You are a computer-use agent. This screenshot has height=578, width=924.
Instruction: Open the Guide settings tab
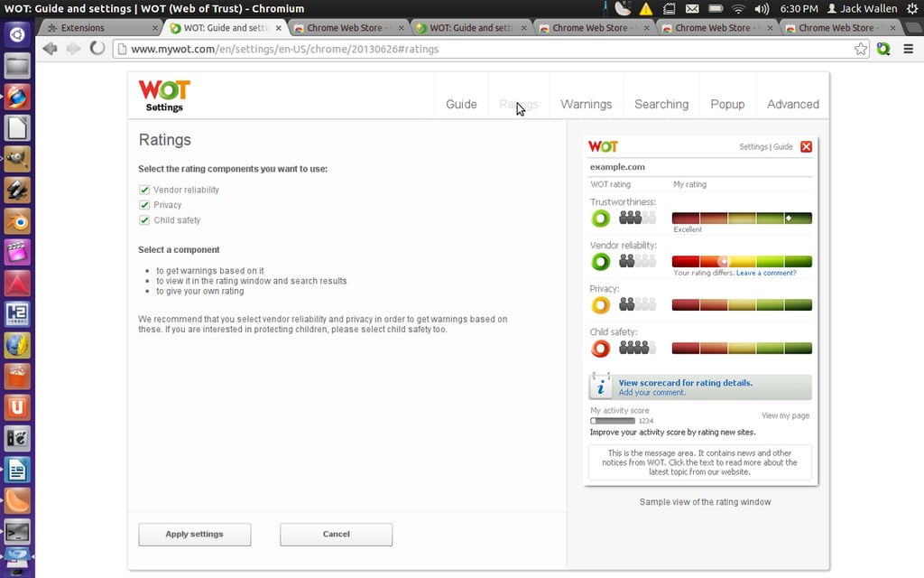click(x=461, y=105)
